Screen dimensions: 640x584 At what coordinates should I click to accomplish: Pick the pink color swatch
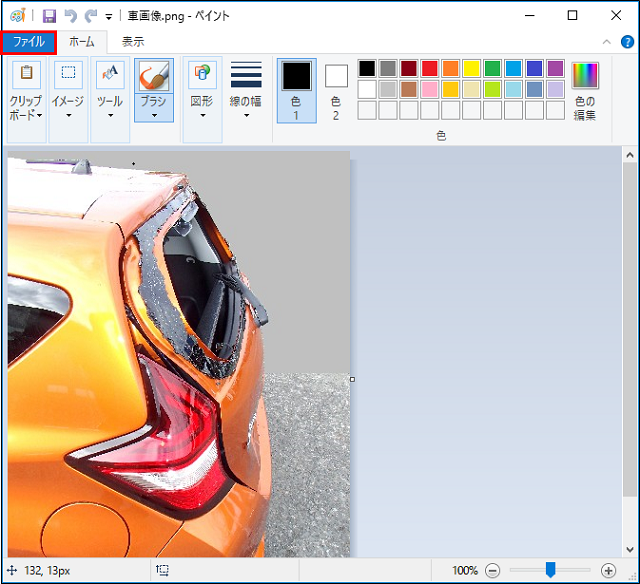point(430,89)
